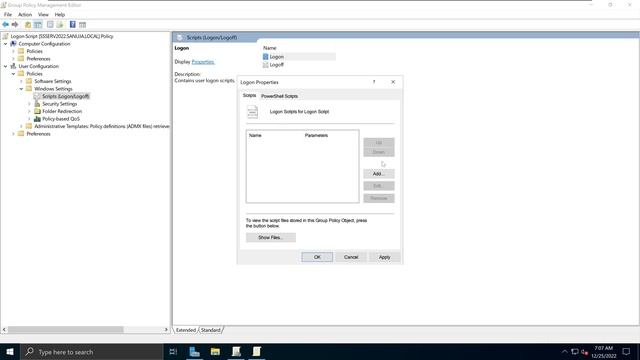Click the Forward arrow toolbar icon
This screenshot has height=360, width=640.
point(15,24)
